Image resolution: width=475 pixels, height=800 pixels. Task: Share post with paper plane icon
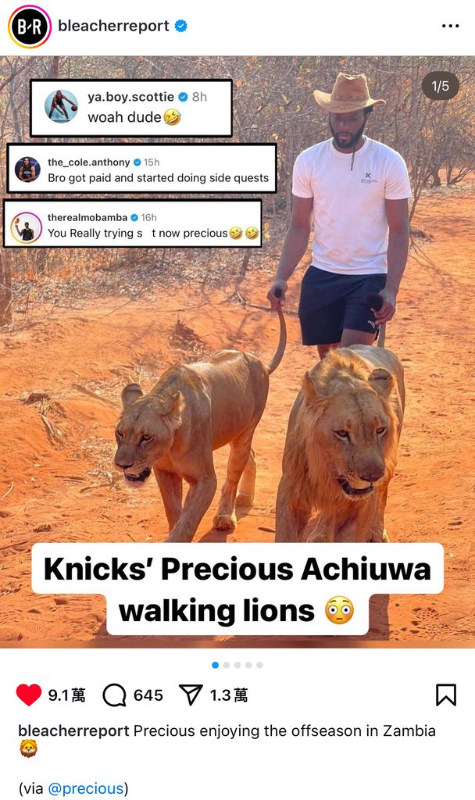tap(191, 695)
